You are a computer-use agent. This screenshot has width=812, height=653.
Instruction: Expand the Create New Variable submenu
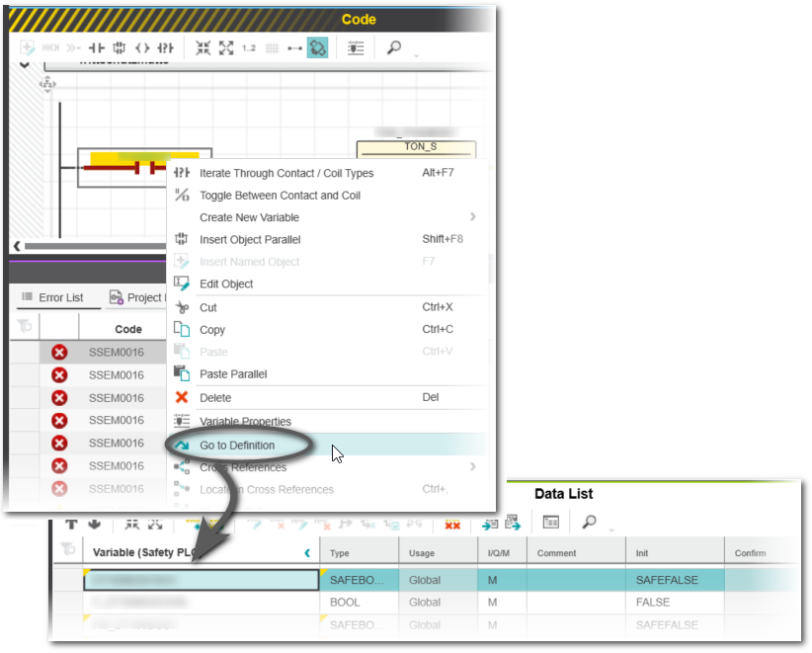(x=472, y=217)
